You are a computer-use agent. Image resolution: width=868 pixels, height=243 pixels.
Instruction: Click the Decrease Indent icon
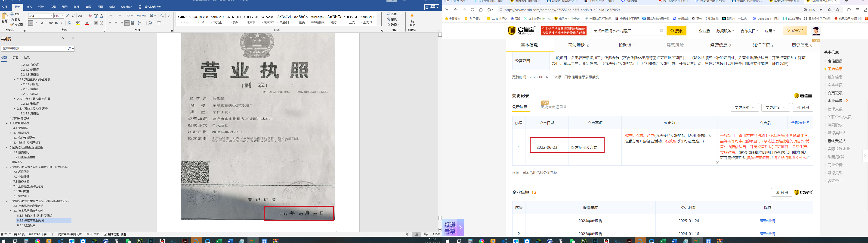[139, 16]
